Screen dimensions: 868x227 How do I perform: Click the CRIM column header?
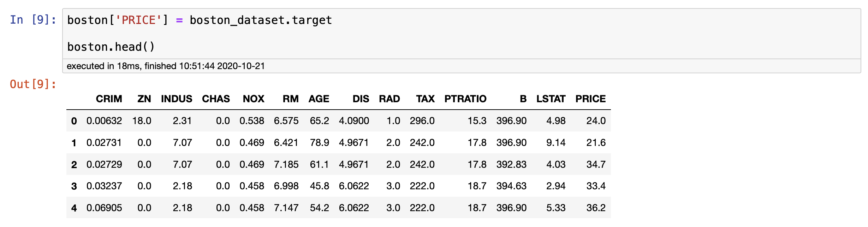(109, 99)
